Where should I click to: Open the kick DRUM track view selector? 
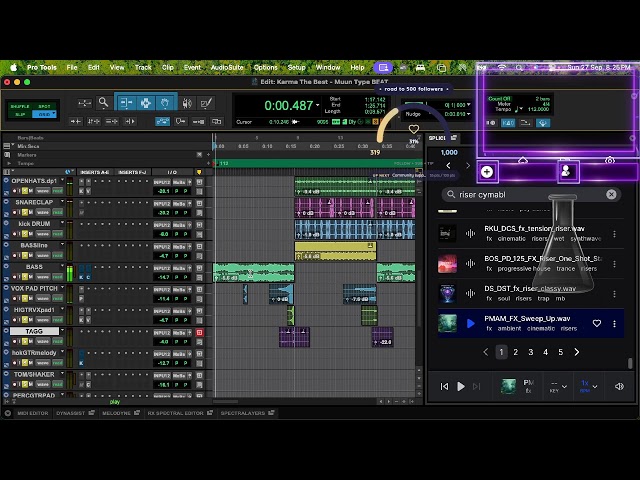pyautogui.click(x=43, y=234)
